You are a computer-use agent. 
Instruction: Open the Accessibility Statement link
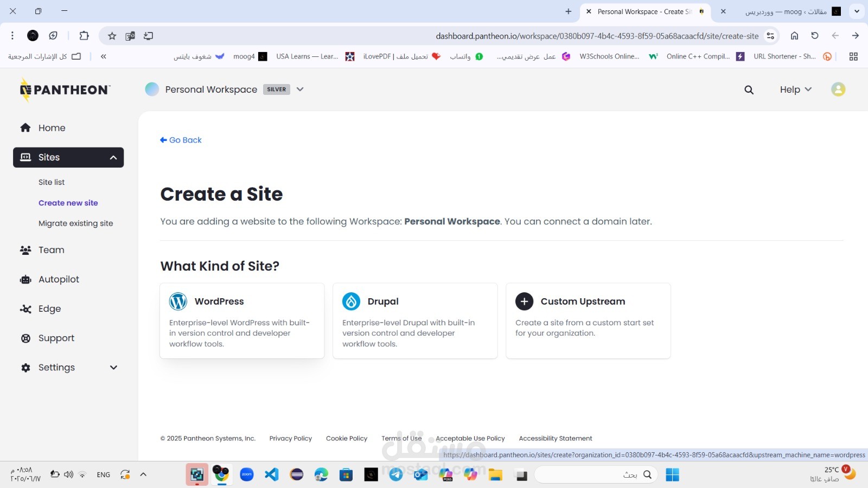pyautogui.click(x=556, y=439)
